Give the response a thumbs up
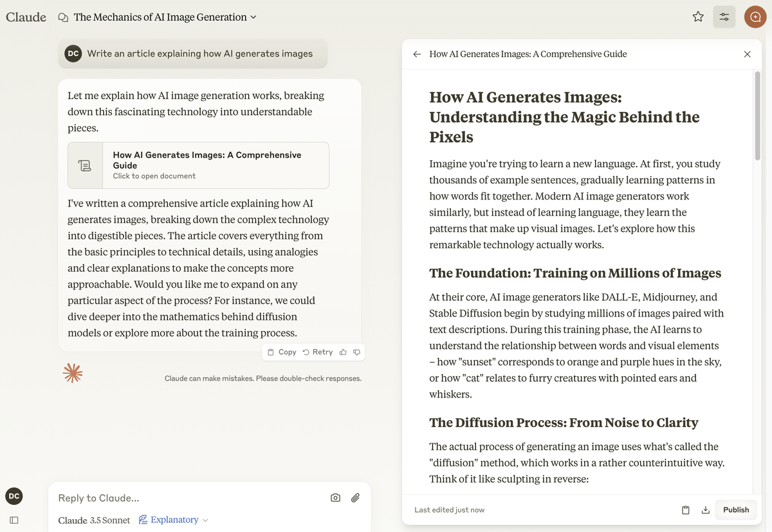Viewport: 772px width, 532px height. [x=343, y=352]
